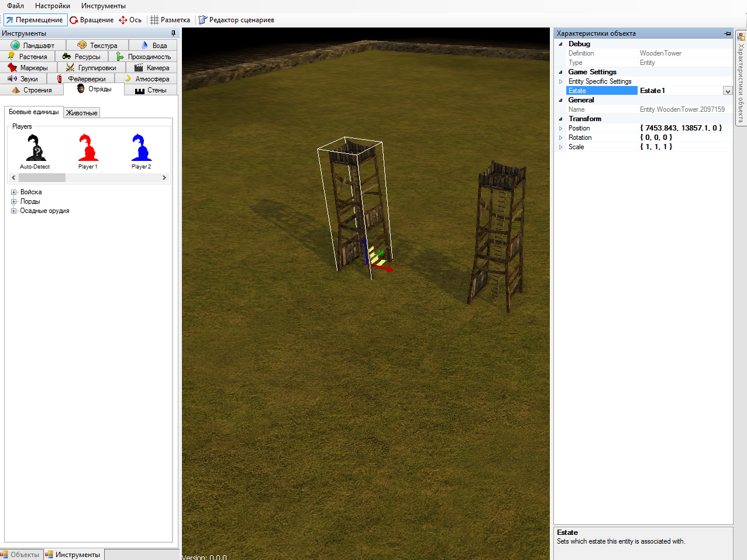The width and height of the screenshot is (747, 560).
Task: Switch to Боевые единицы subtab
Action: point(34,112)
